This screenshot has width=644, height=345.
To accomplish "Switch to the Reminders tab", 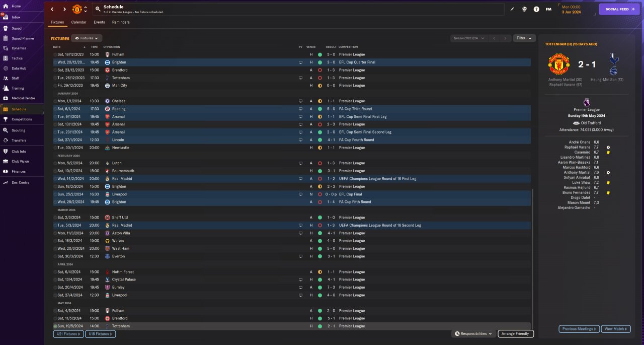I will pos(121,22).
